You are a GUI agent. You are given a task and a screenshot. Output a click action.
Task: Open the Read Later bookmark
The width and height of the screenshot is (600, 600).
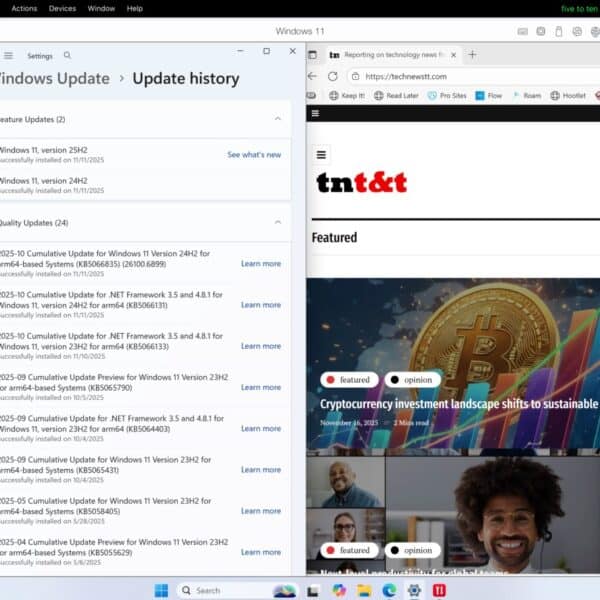coord(396,96)
